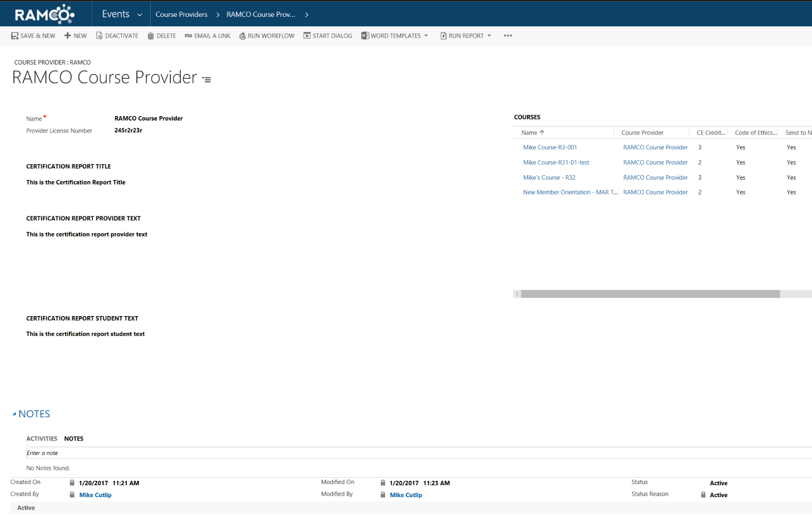This screenshot has width=812, height=515.
Task: Click the certification report provider text field
Action: pos(86,234)
